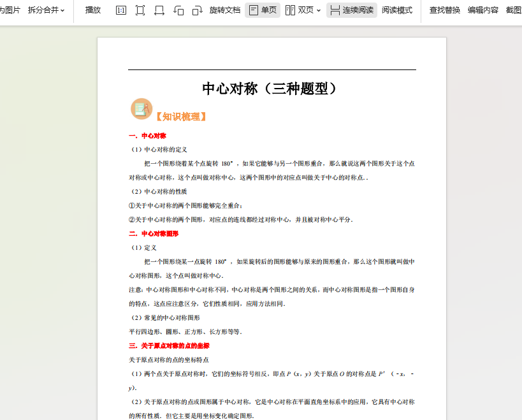Select the fit page icon
The height and width of the screenshot is (420, 522).
click(x=140, y=10)
